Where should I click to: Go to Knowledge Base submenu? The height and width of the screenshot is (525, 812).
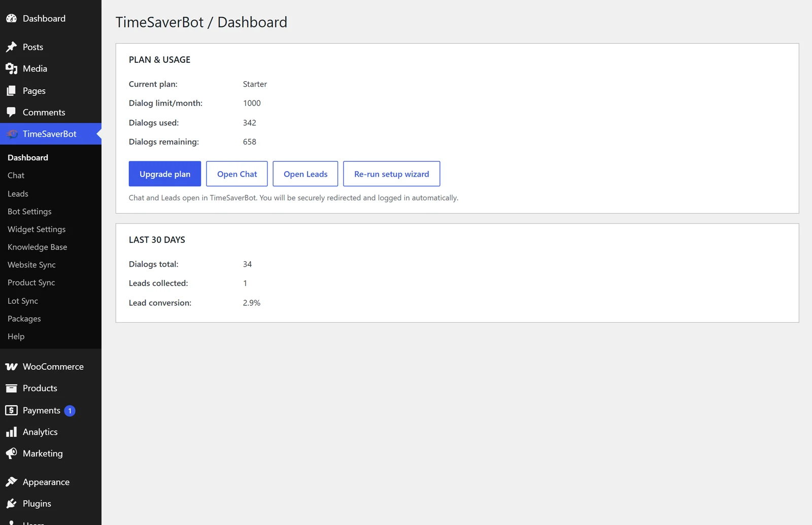(37, 247)
